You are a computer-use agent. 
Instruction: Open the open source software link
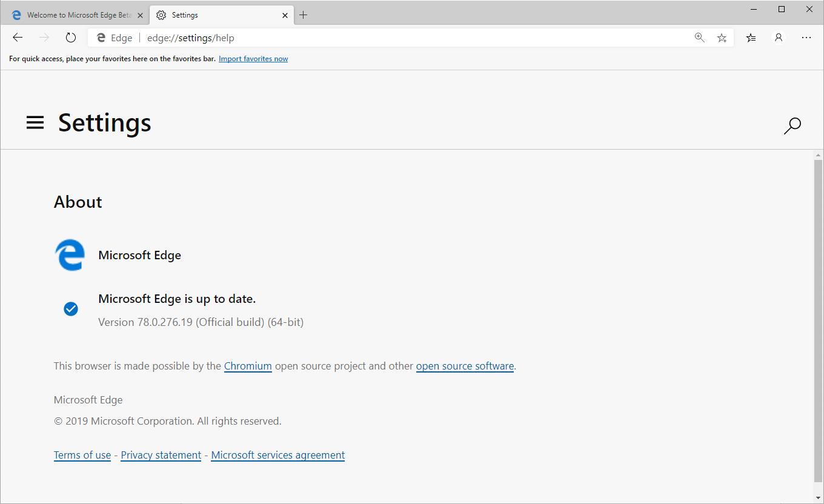click(465, 366)
